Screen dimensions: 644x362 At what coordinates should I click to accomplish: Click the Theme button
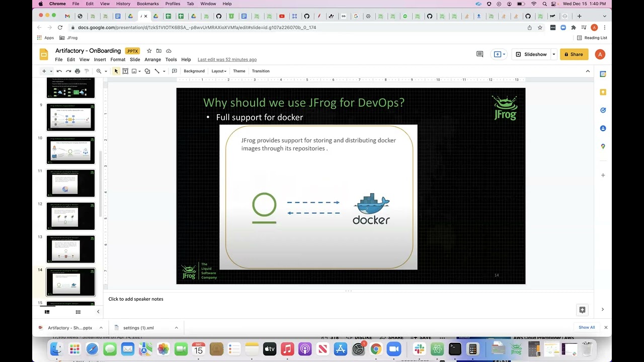pos(239,71)
